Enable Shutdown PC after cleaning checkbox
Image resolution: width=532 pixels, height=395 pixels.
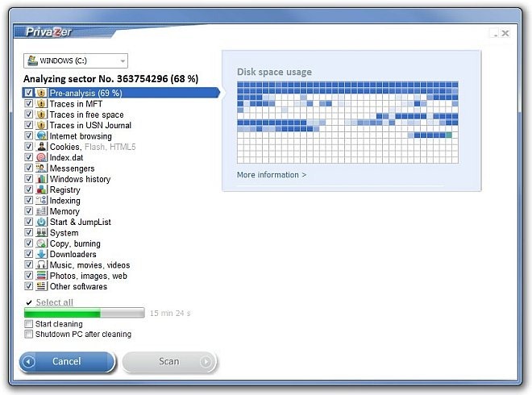tap(29, 334)
